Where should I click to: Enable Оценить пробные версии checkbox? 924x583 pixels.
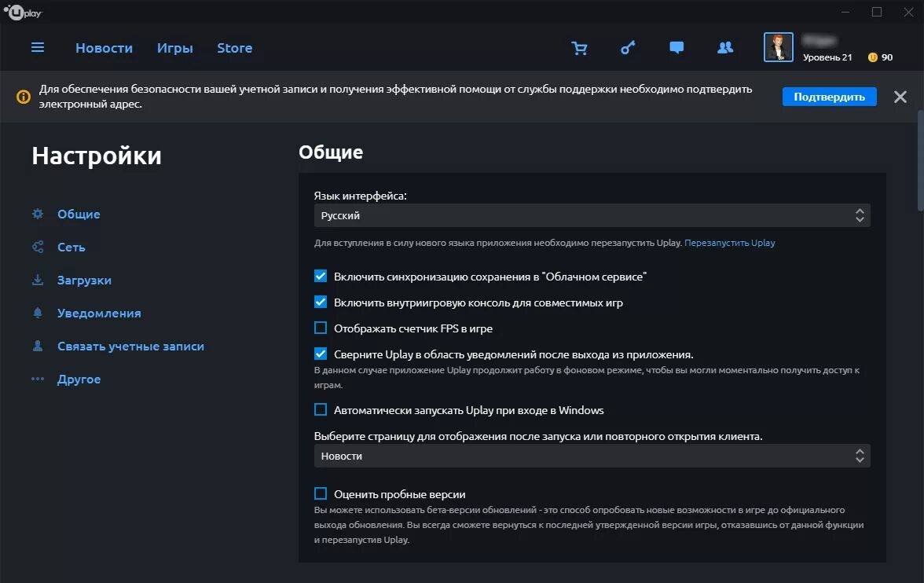(321, 493)
